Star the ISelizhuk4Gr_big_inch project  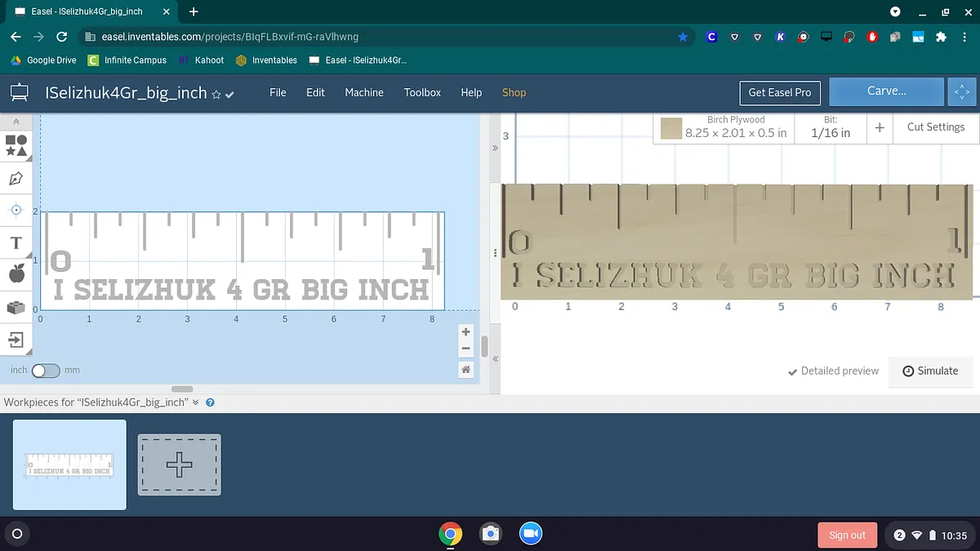click(x=216, y=95)
